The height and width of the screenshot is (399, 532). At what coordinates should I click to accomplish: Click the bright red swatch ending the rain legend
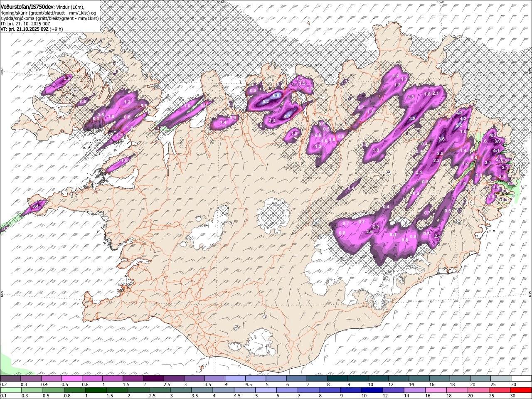pos(520,390)
